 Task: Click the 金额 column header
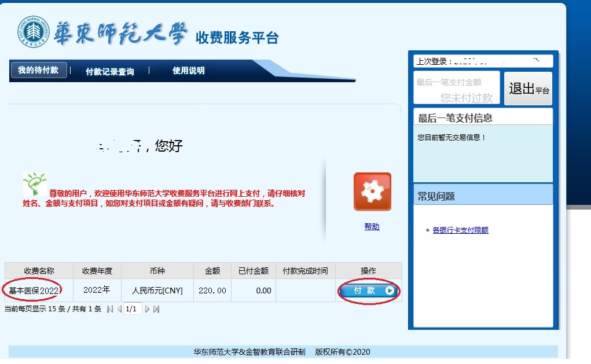tap(212, 271)
